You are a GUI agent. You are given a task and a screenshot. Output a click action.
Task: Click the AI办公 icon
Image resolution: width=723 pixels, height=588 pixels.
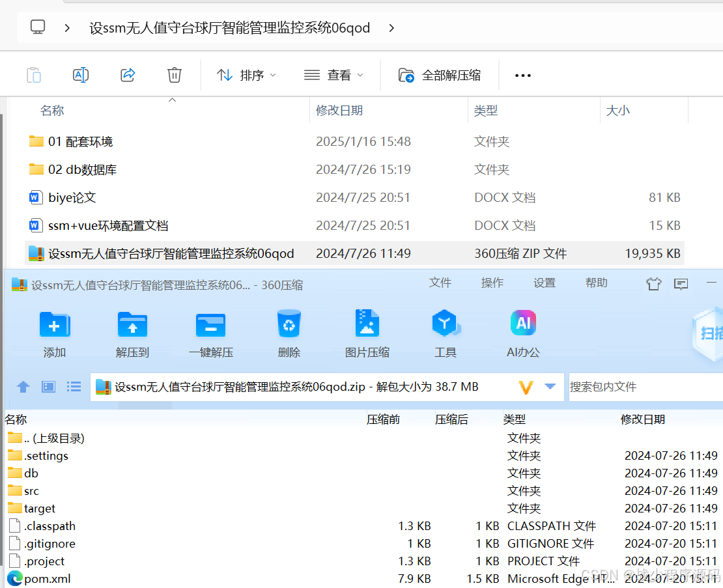point(523,334)
